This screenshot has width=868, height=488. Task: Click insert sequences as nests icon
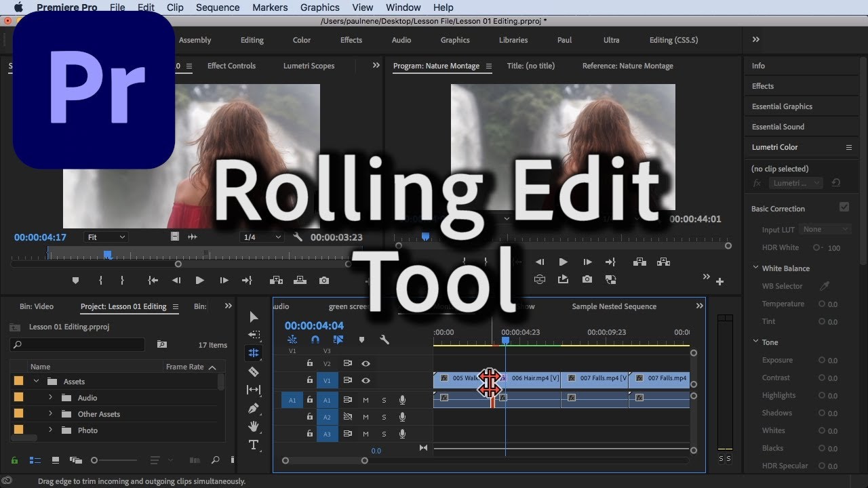point(292,340)
